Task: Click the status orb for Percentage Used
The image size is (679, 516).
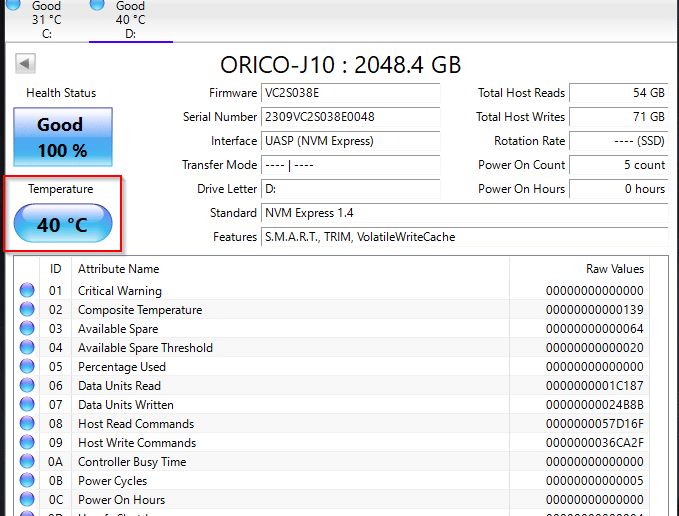Action: coord(27,366)
